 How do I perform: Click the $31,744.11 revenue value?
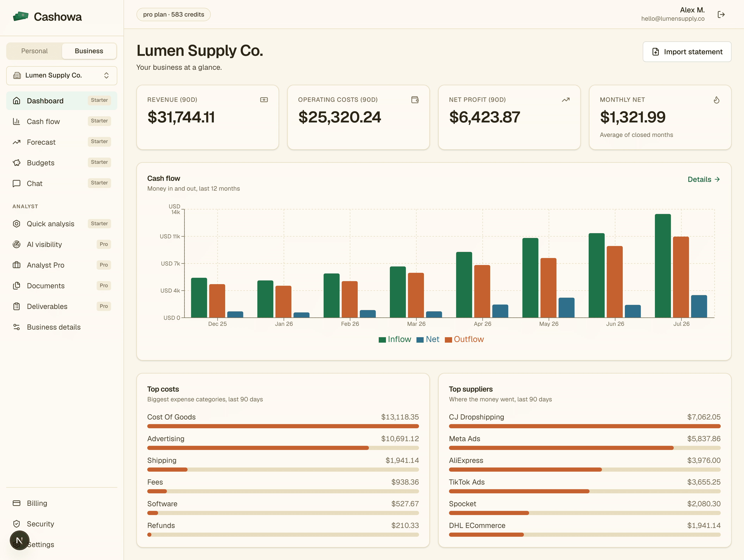(181, 117)
